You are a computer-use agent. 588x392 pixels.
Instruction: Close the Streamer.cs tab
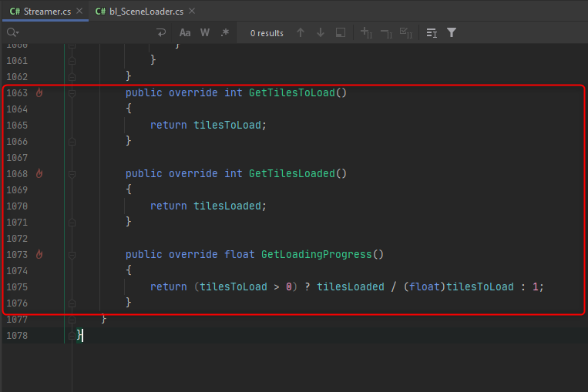(78, 12)
